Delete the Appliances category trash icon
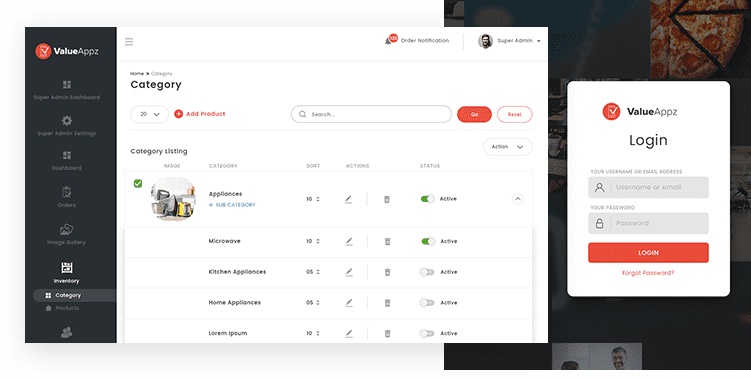Image resolution: width=751 pixels, height=379 pixels. point(387,199)
